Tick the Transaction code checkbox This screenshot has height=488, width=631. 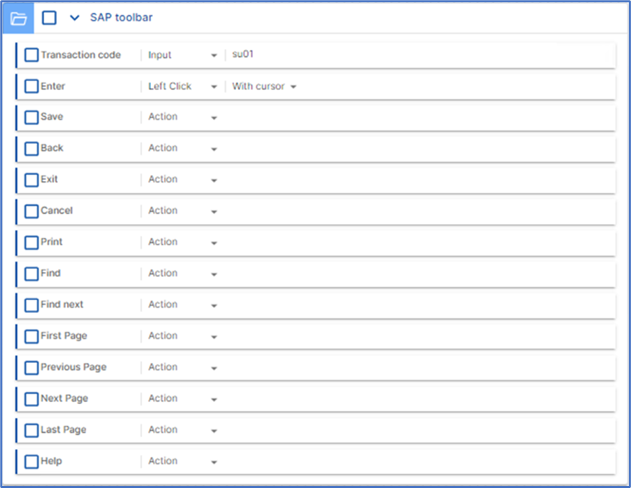(x=32, y=55)
